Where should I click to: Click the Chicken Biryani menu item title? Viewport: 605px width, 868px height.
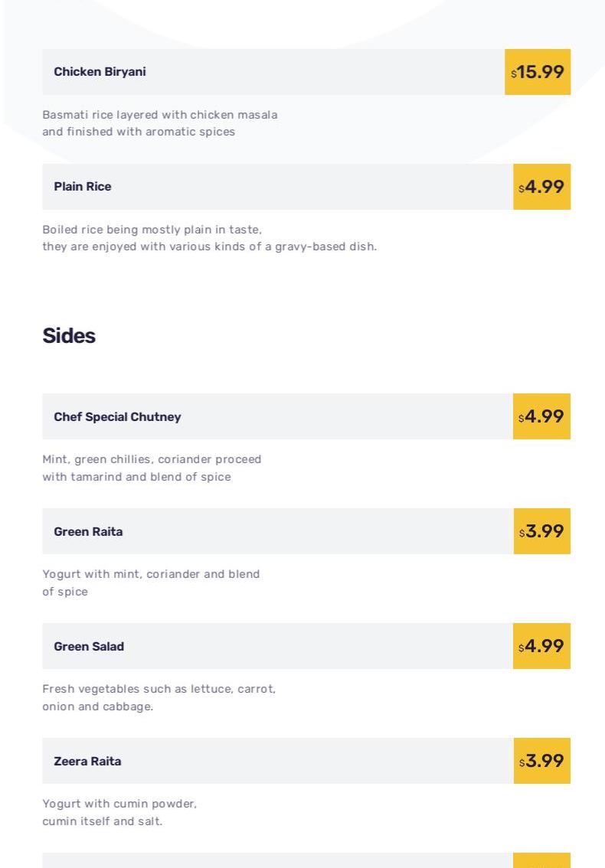pyautogui.click(x=100, y=72)
